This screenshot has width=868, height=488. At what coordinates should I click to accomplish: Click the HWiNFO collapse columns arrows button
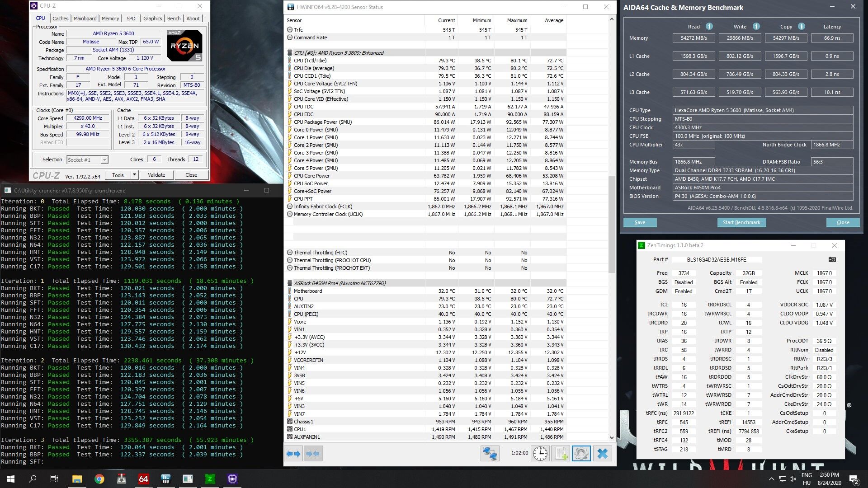(x=313, y=453)
